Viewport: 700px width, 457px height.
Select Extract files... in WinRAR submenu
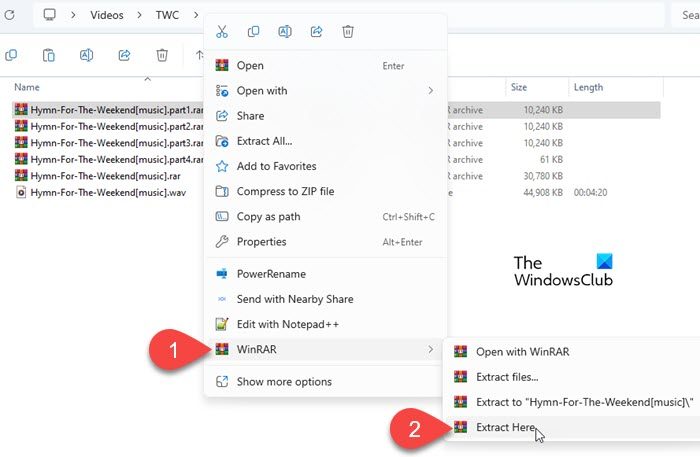[x=574, y=377]
